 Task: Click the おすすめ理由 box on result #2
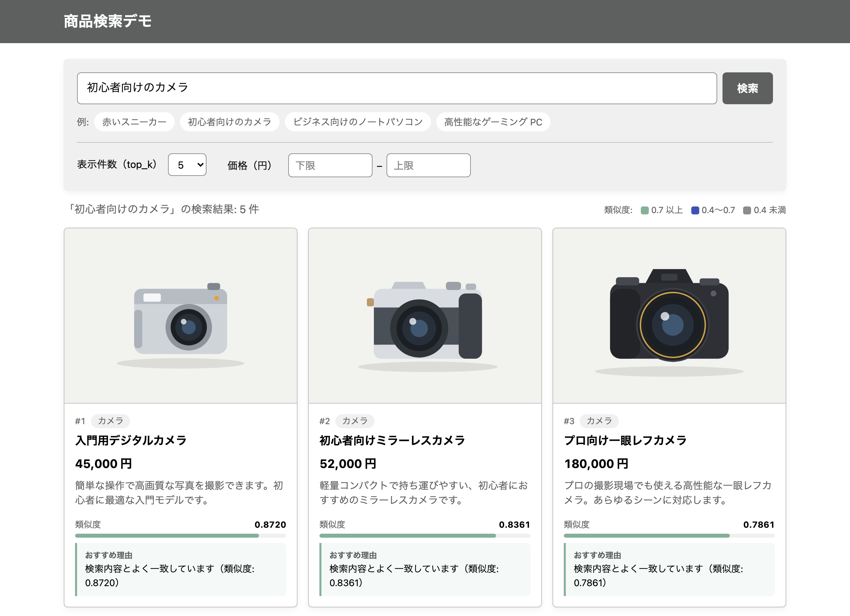(425, 569)
